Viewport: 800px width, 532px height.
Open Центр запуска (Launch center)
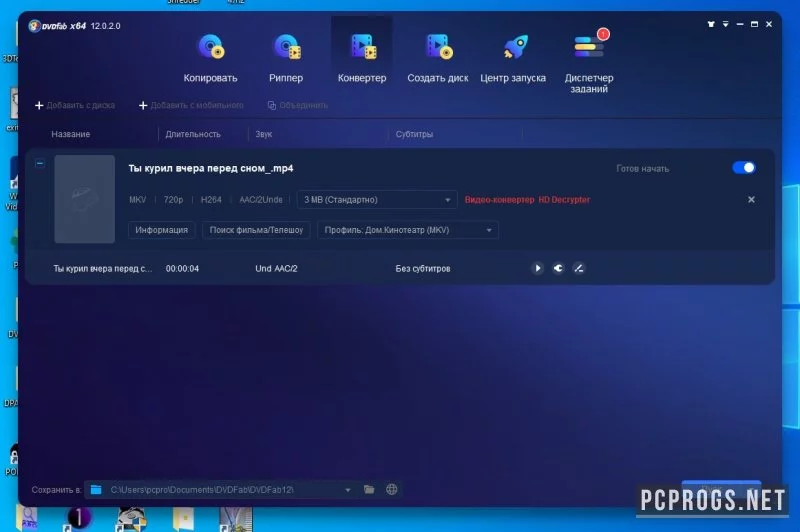tap(513, 58)
